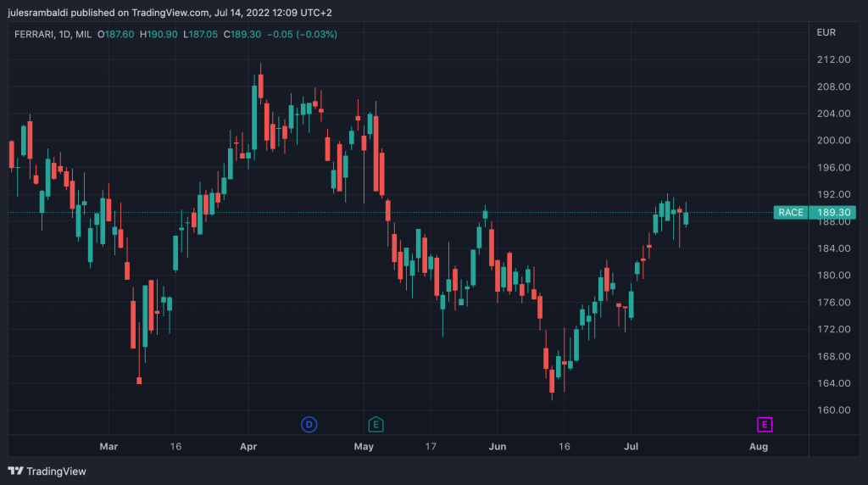This screenshot has width=868, height=485.
Task: Click the 160.00 price axis label
Action: (x=834, y=410)
